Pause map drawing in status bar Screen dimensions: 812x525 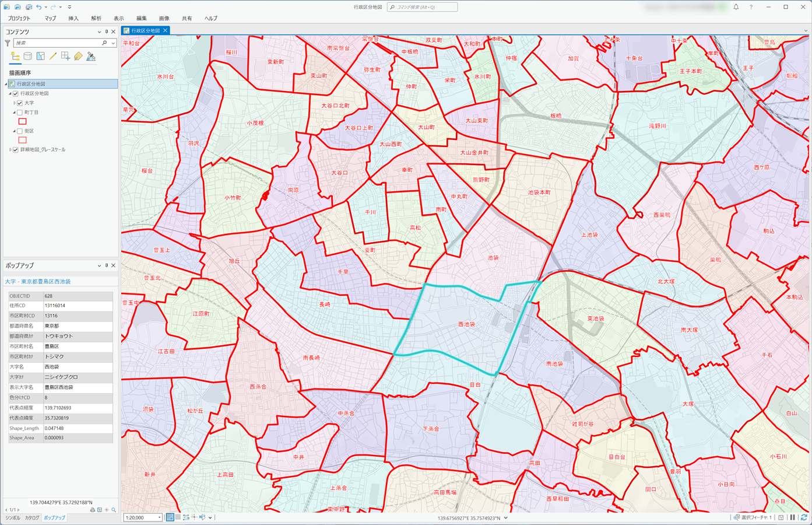pos(793,517)
